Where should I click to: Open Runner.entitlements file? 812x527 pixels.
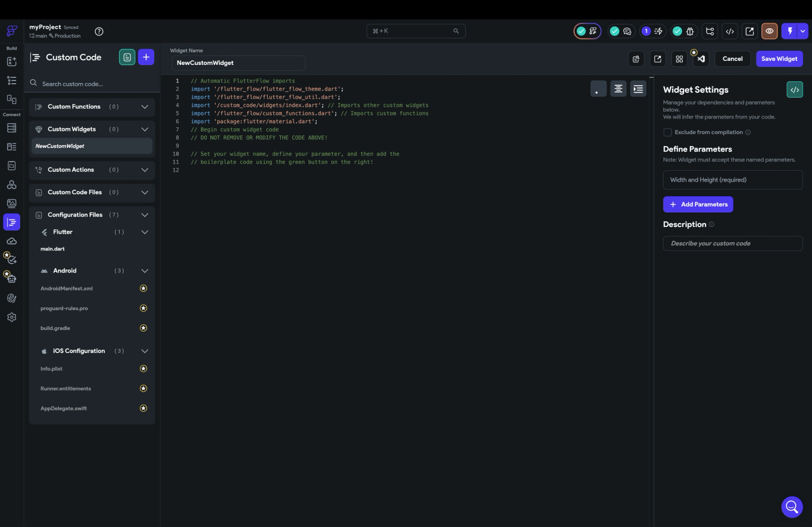66,389
